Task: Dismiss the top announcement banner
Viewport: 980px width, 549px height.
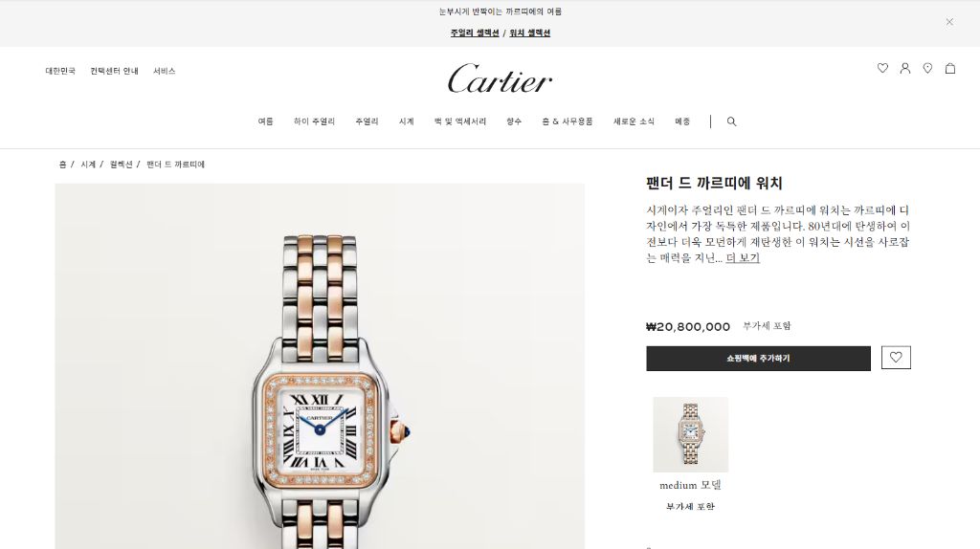Action: coord(949,22)
